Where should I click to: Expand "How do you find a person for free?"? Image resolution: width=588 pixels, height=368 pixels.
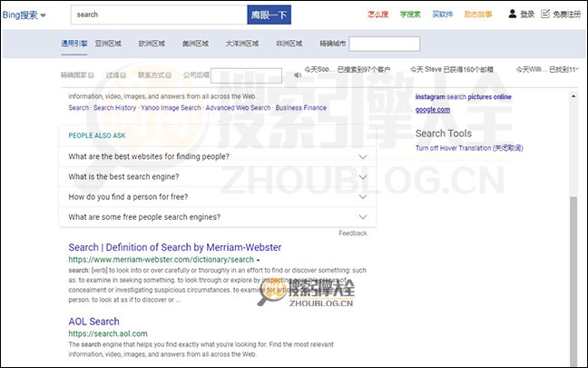click(x=218, y=197)
